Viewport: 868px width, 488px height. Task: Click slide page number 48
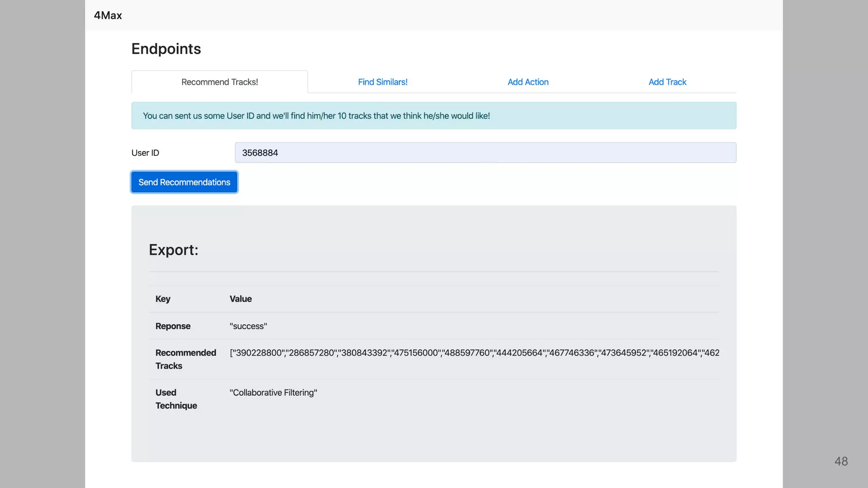pyautogui.click(x=841, y=461)
